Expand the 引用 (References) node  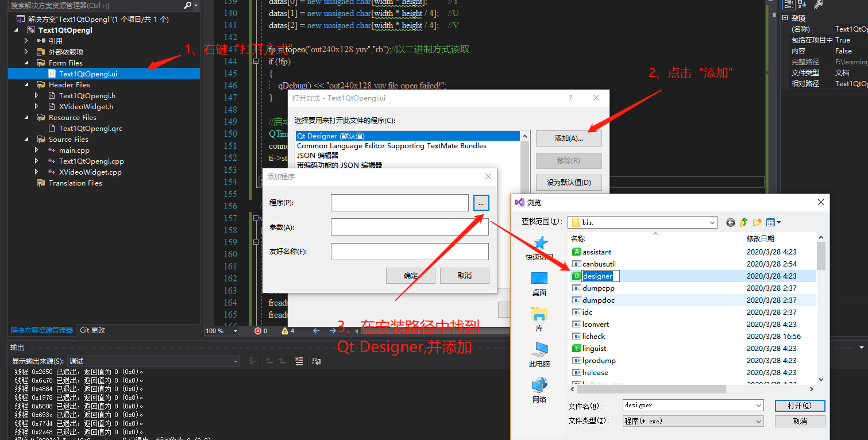26,41
